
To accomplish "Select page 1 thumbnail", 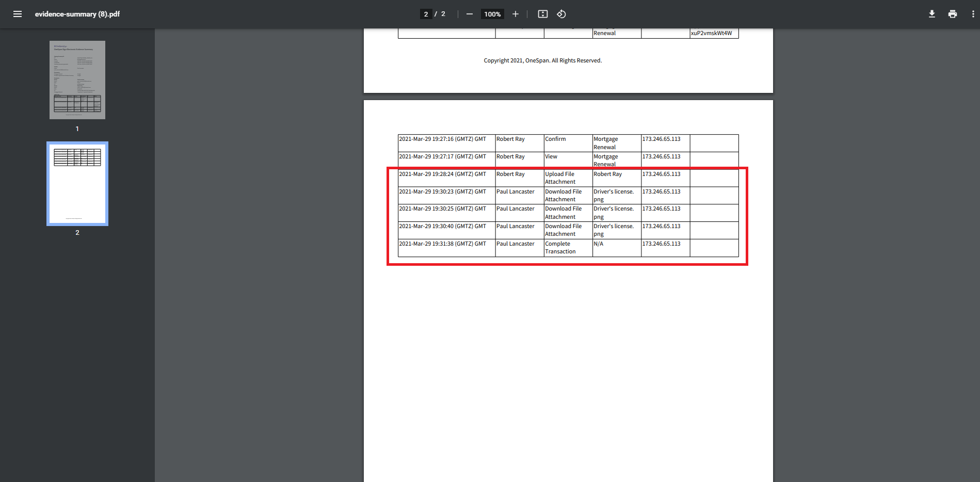I will click(77, 80).
